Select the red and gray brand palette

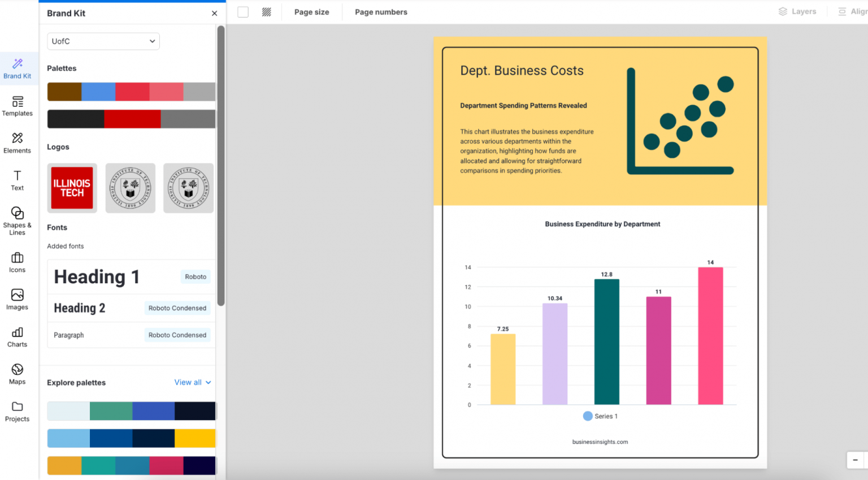coord(131,119)
